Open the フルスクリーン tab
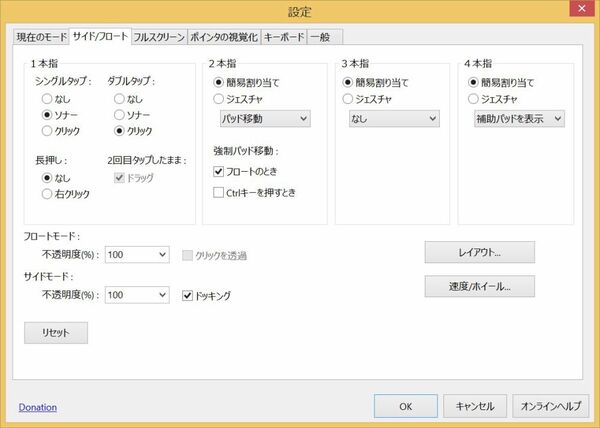This screenshot has width=600, height=428. coord(159,37)
